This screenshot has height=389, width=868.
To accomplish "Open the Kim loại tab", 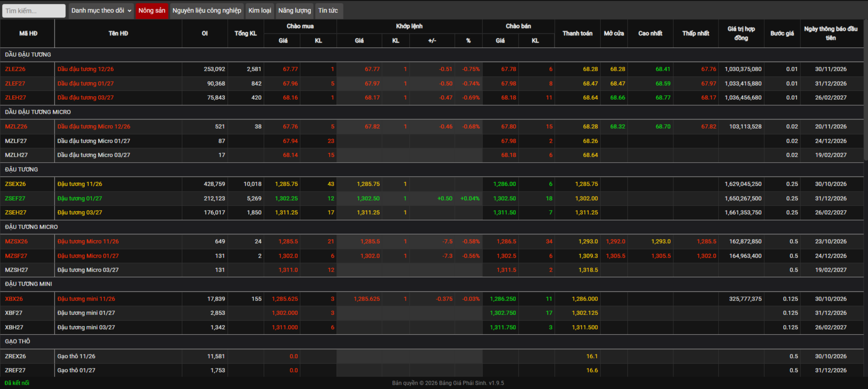I will [260, 11].
